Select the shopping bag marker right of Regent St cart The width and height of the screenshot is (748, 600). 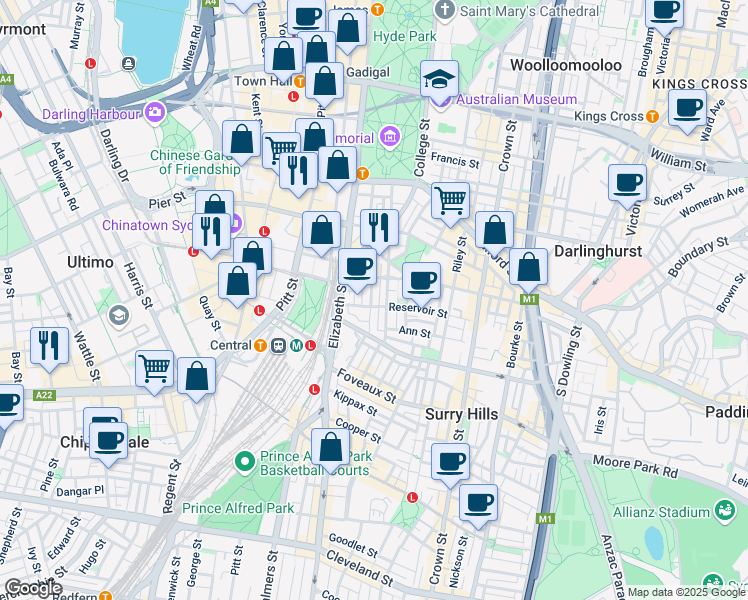click(x=196, y=376)
